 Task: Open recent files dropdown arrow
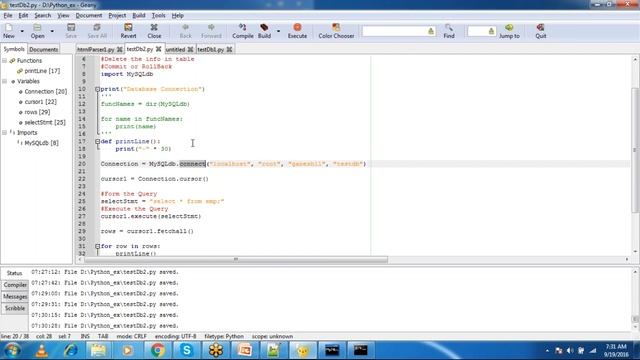[52, 31]
